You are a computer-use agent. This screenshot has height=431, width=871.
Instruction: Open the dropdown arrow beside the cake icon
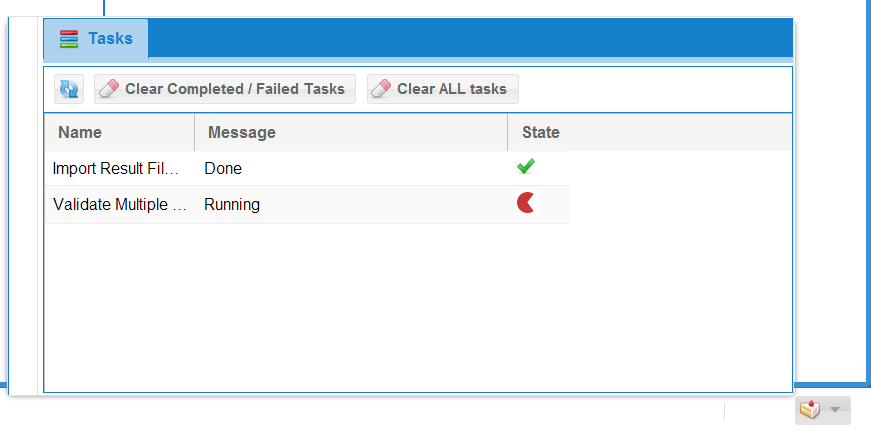pos(835,410)
